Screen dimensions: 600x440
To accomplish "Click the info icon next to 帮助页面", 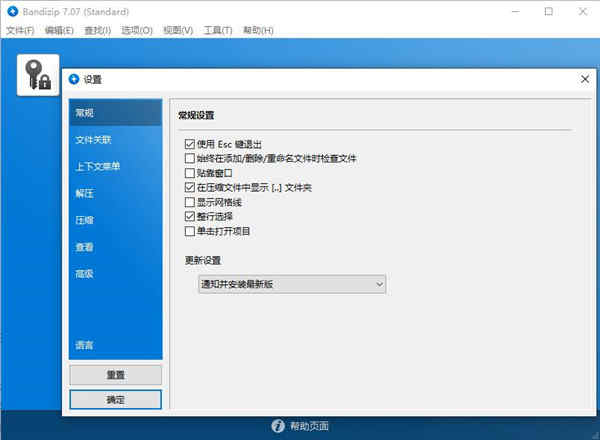I will [278, 426].
